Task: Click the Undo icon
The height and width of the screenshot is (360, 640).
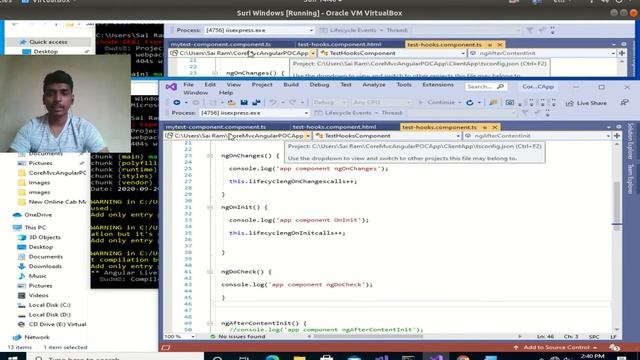Action: pyautogui.click(x=273, y=102)
